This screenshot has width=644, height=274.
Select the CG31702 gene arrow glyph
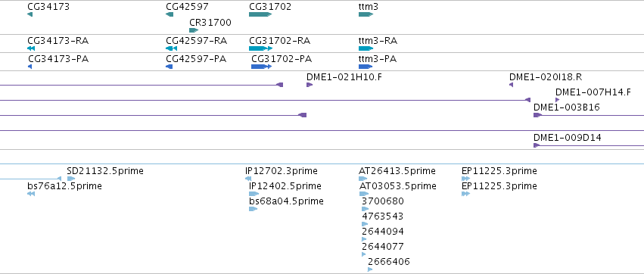point(260,14)
